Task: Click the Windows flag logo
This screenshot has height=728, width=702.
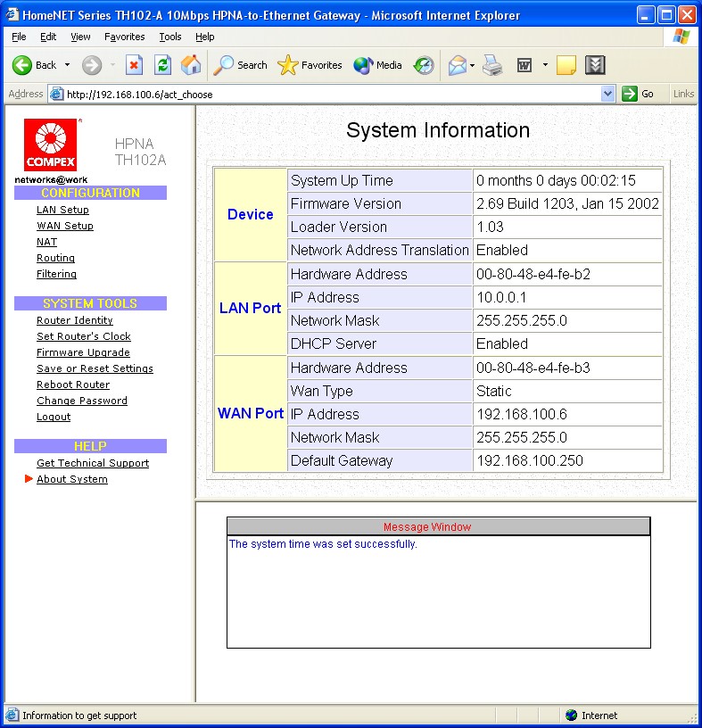Action: coord(681,37)
